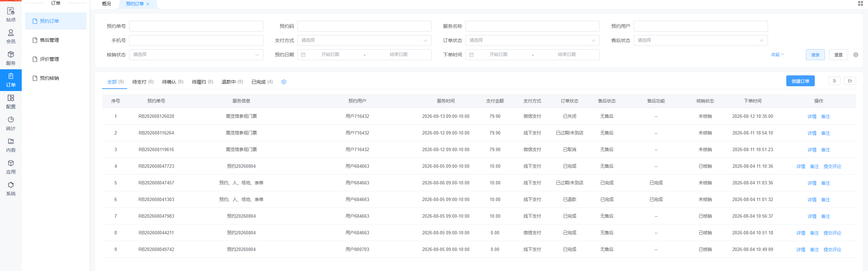This screenshot has width=868, height=271.
Task: Click 预约日期 开始日期 field
Action: [330, 55]
